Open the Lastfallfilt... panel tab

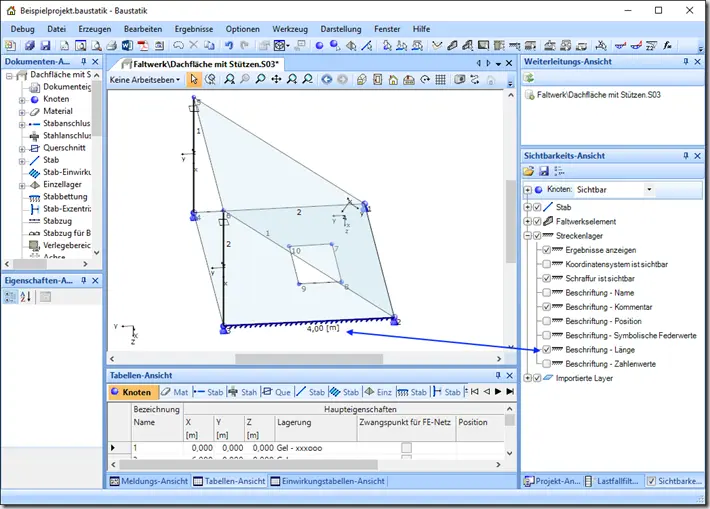click(612, 481)
